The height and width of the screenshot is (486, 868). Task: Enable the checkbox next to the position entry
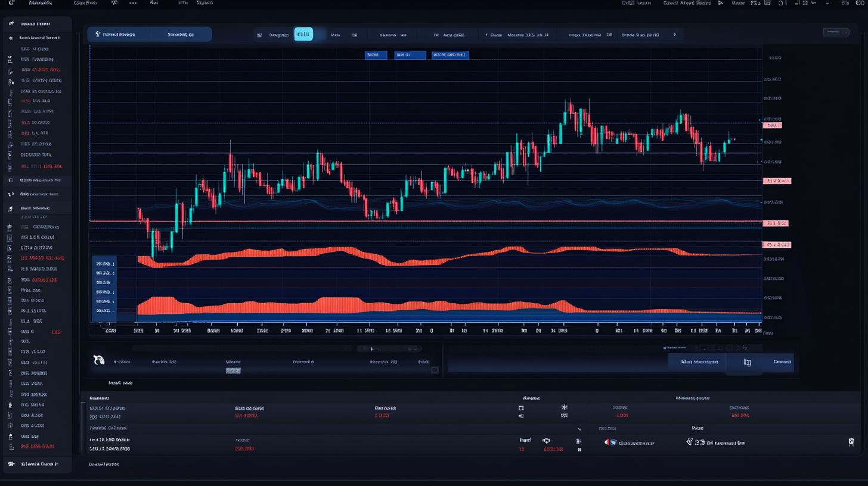(521, 407)
